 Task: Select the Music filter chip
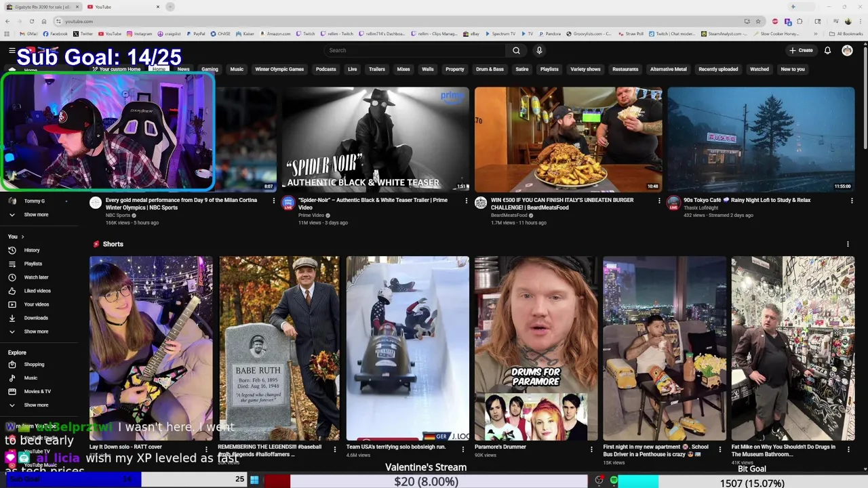pyautogui.click(x=237, y=69)
